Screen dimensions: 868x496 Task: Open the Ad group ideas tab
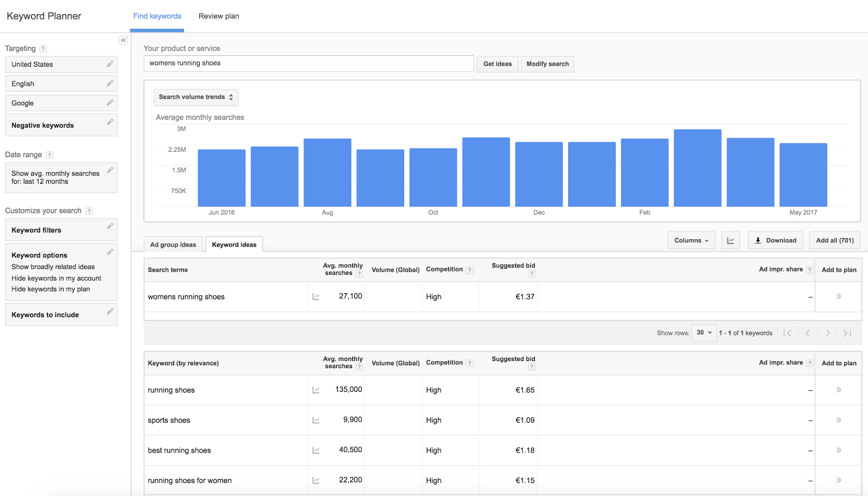(x=173, y=245)
